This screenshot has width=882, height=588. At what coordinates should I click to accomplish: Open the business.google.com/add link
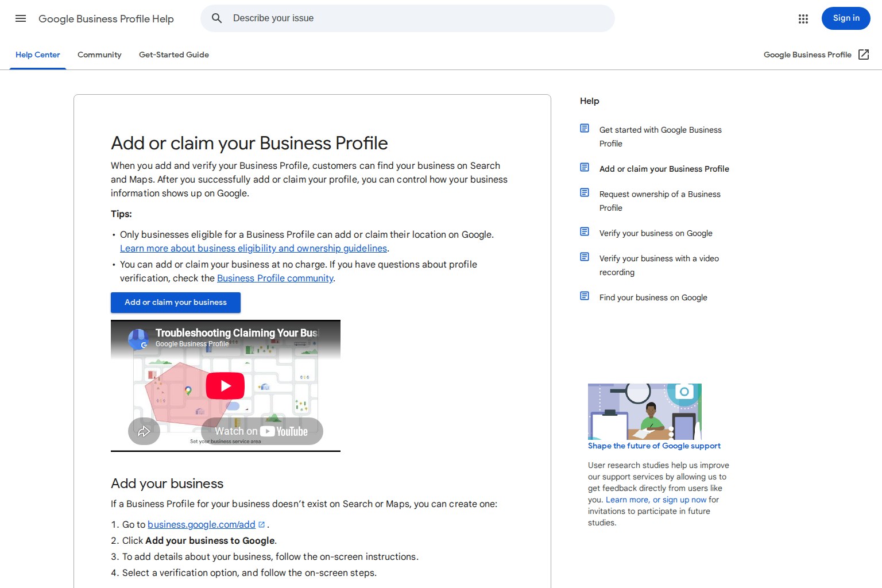pos(202,524)
